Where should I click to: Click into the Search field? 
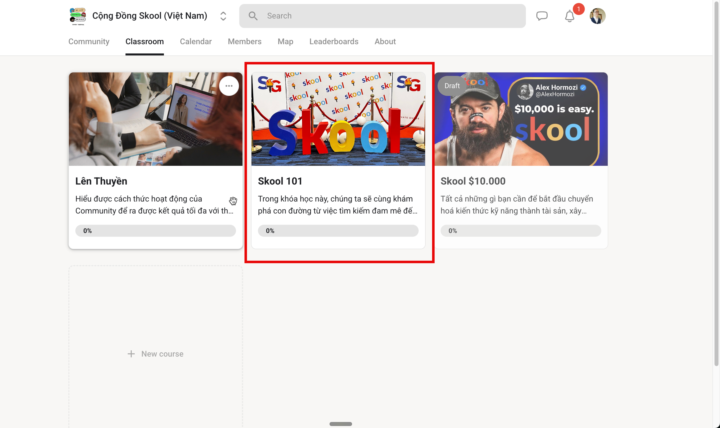tap(382, 16)
